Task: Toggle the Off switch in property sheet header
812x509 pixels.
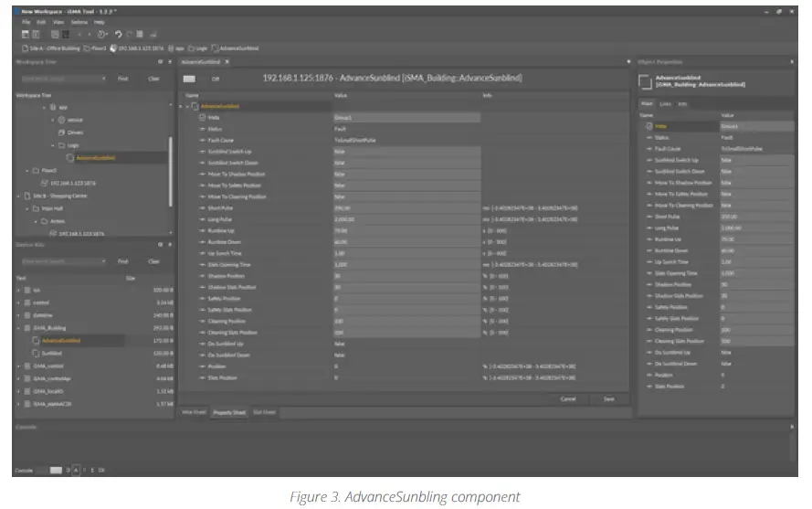Action: tap(190, 79)
